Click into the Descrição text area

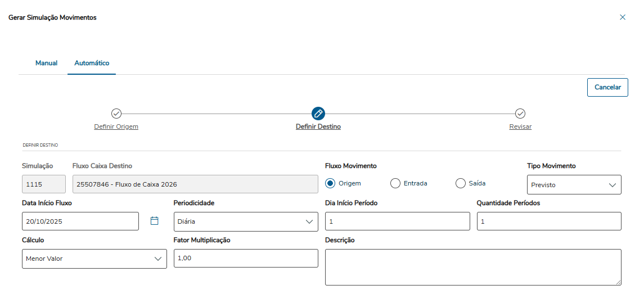tap(473, 267)
